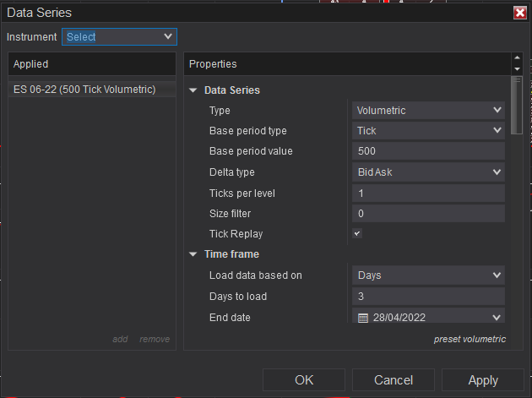Click the Properties vertical scrollbar thumb
The width and height of the screenshot is (532, 398).
pyautogui.click(x=517, y=106)
